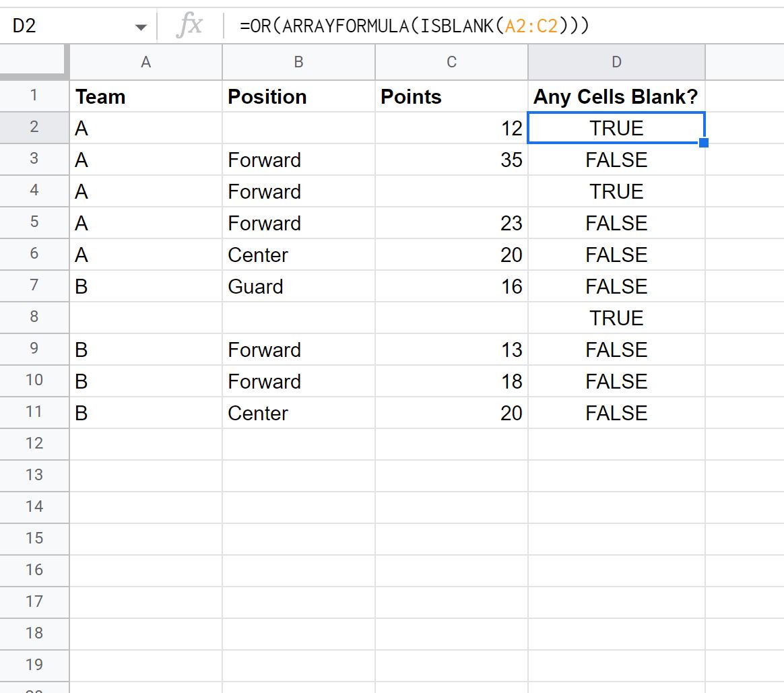Select row 15 header
784x693 pixels.
pyautogui.click(x=34, y=539)
